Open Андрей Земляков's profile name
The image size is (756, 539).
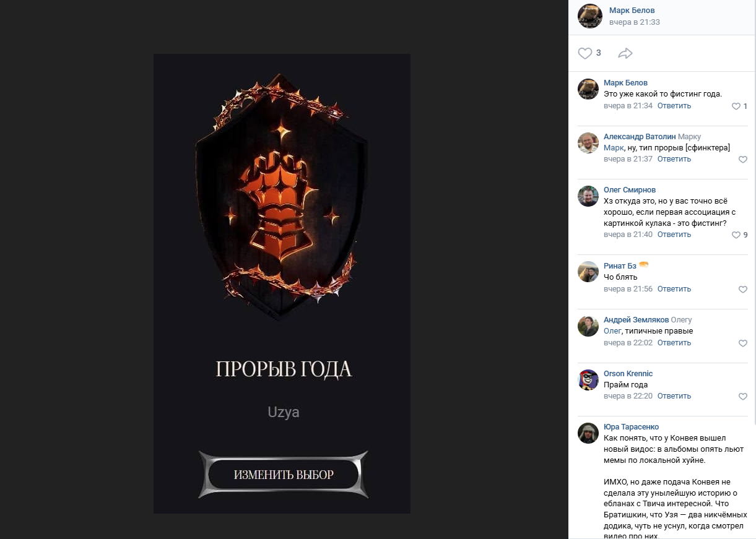pos(636,320)
